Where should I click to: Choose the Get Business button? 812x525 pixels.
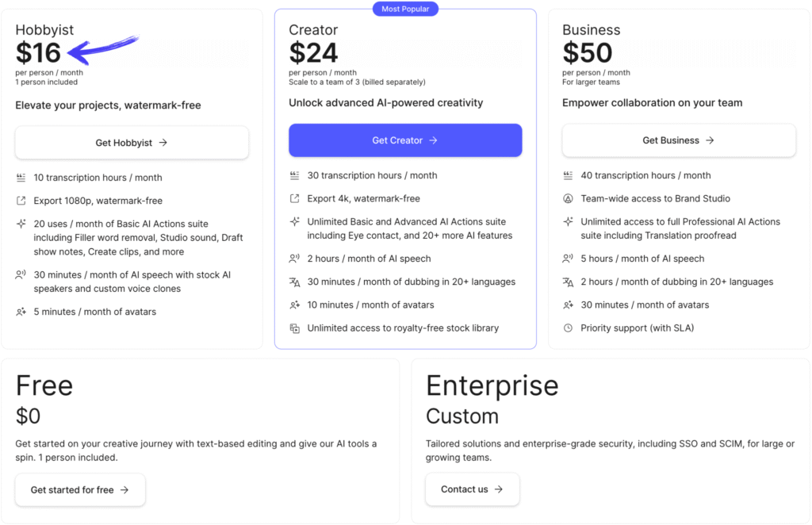tap(679, 140)
